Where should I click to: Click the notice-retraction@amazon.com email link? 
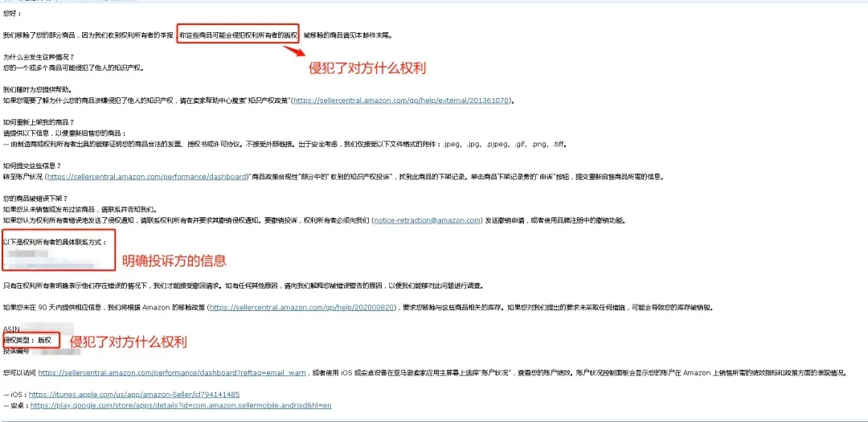click(x=427, y=220)
